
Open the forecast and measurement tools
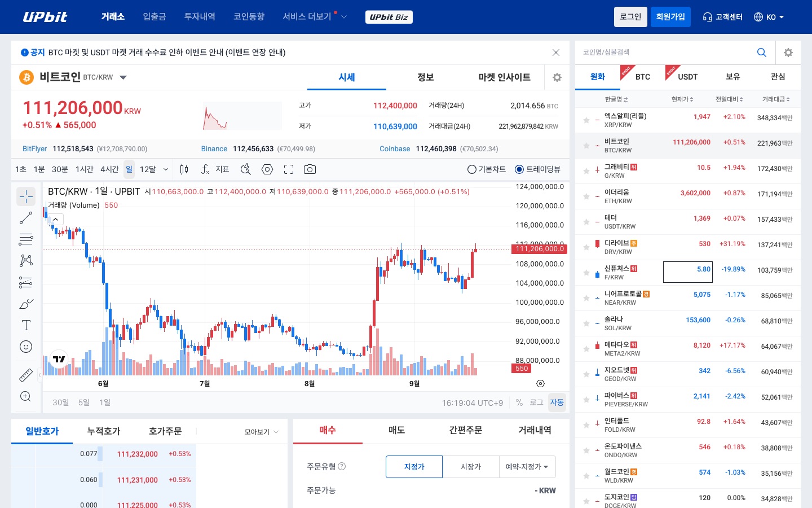click(26, 282)
